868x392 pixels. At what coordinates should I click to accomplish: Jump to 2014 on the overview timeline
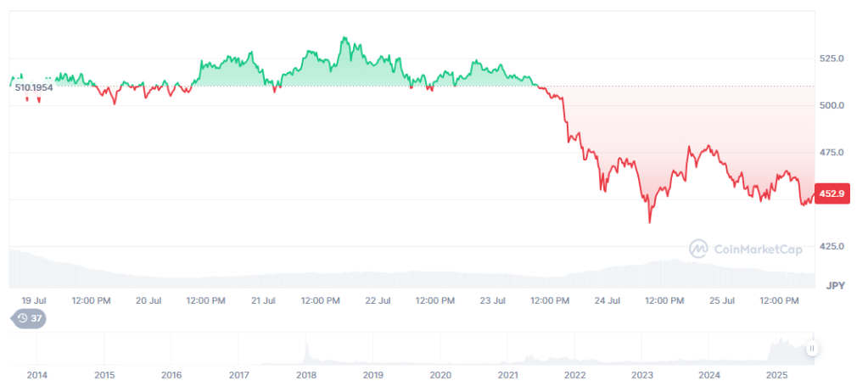(x=37, y=374)
